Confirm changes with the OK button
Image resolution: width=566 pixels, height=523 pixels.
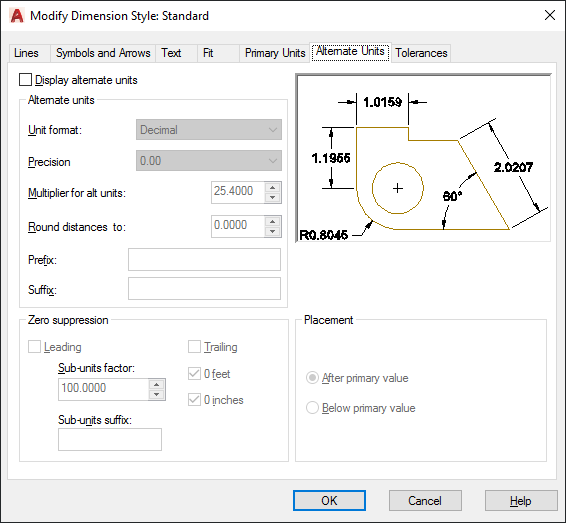pyautogui.click(x=329, y=501)
